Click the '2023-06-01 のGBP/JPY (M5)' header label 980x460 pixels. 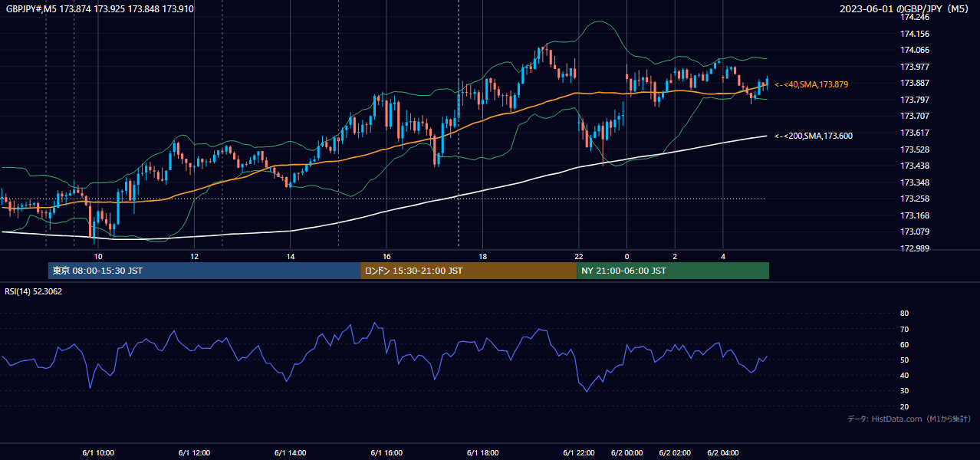tap(906, 8)
